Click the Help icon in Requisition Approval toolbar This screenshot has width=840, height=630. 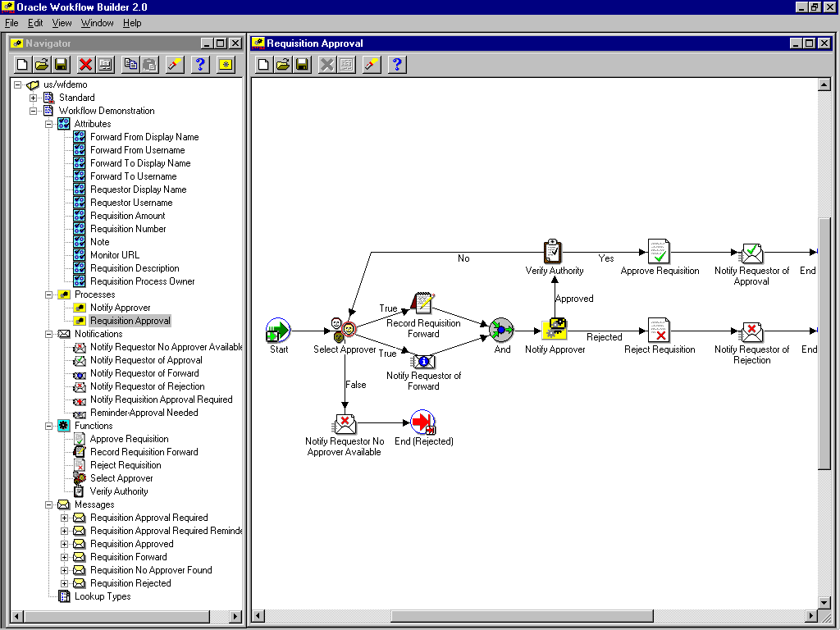397,65
